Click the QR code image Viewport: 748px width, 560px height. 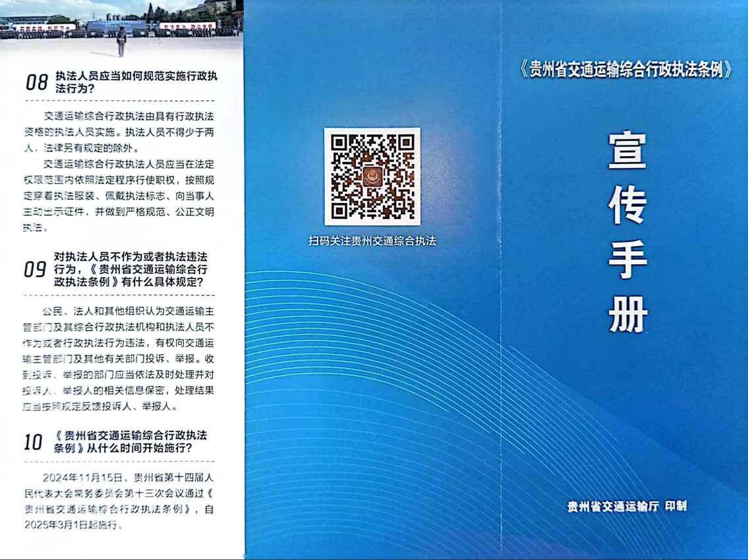[x=372, y=176]
